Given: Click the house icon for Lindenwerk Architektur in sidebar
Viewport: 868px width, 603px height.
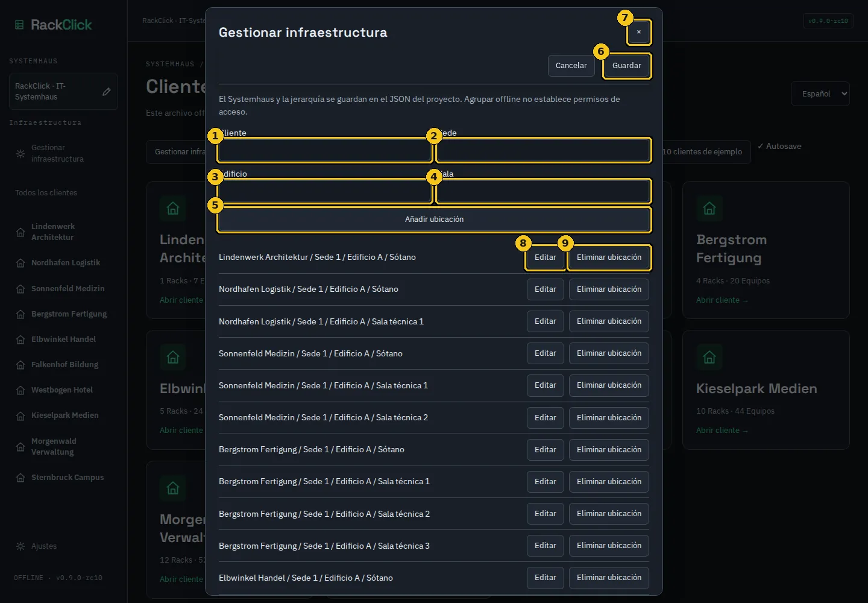Looking at the screenshot, I should pyautogui.click(x=20, y=232).
